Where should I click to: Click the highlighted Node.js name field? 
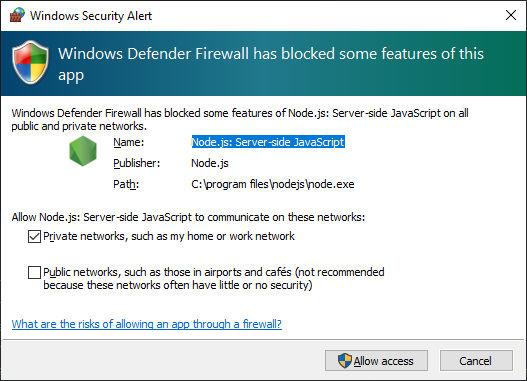[x=268, y=142]
